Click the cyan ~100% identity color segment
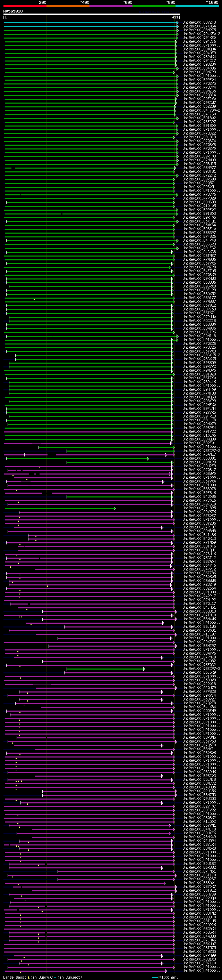The image size is (222, 980). coord(197,6)
